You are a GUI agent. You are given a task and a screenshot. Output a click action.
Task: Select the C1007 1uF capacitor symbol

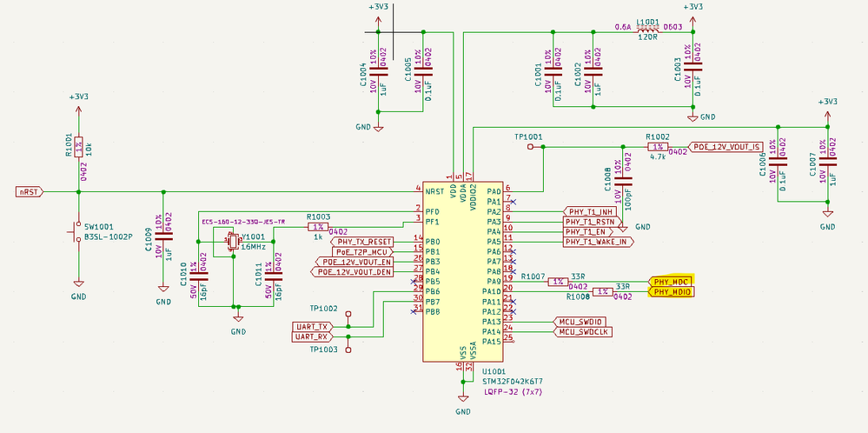coord(828,161)
